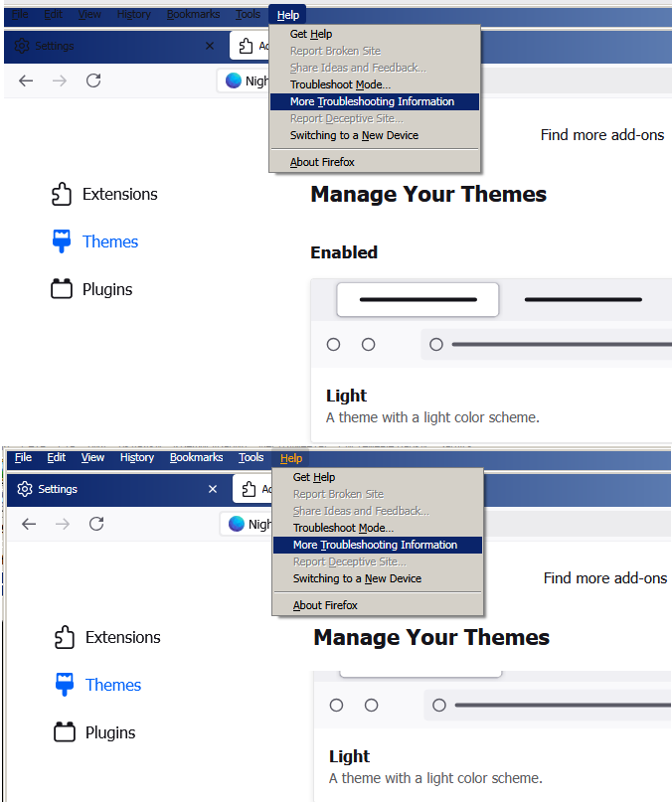Click the orange Help menu in bottom screenshot
Image resolution: width=672 pixels, height=802 pixels.
(x=291, y=458)
